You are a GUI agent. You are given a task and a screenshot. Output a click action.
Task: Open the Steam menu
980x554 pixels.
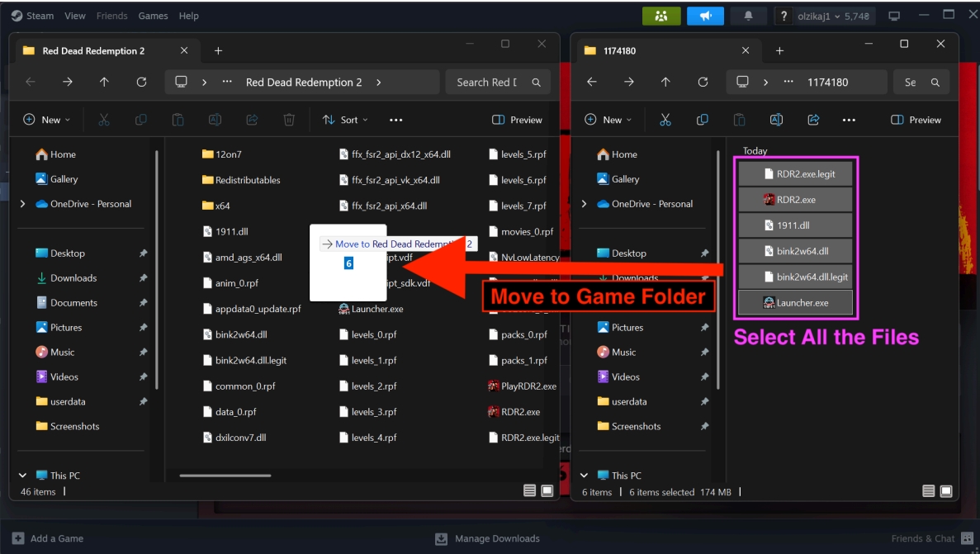[x=33, y=16]
